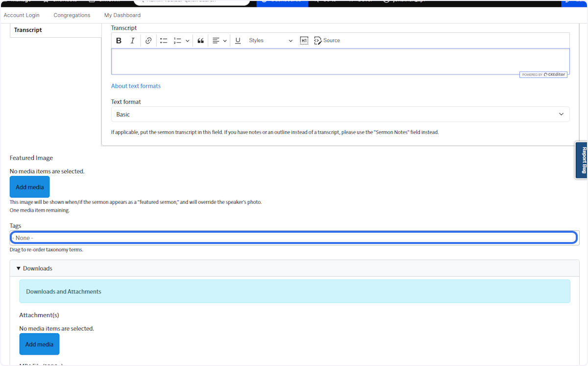Click the Powered by CKEditor badge

(x=543, y=74)
